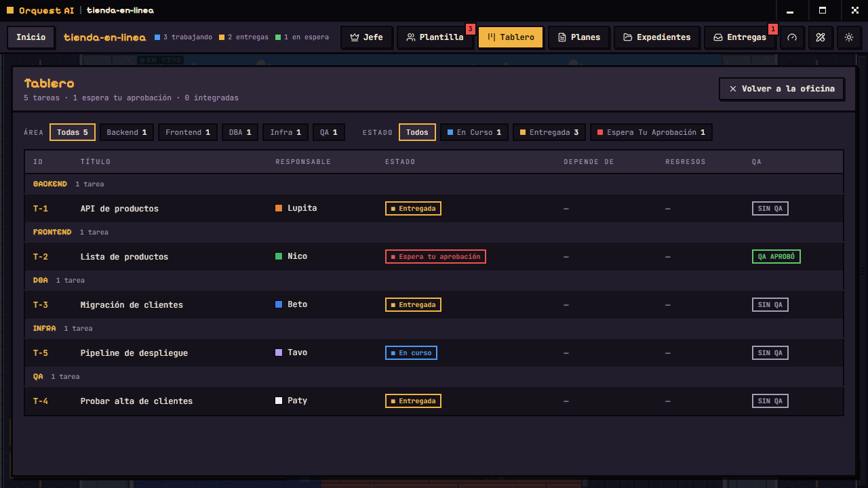Filter state by Espera Tu Aprobación
Viewport: 868px width, 488px height.
651,132
